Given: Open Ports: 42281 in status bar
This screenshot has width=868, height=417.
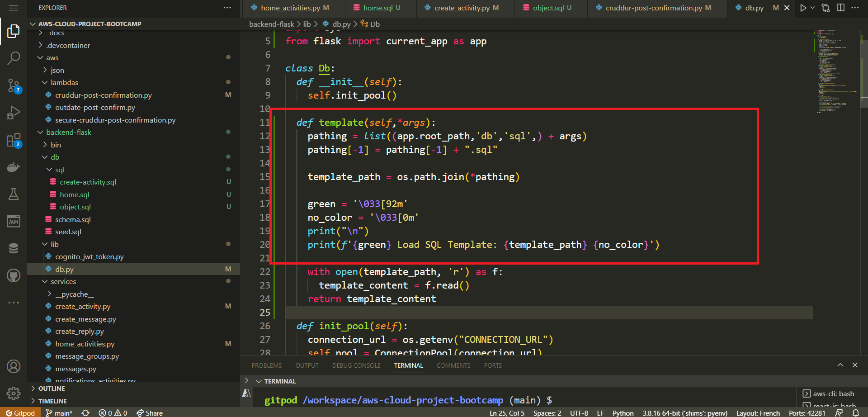Looking at the screenshot, I should (807, 413).
